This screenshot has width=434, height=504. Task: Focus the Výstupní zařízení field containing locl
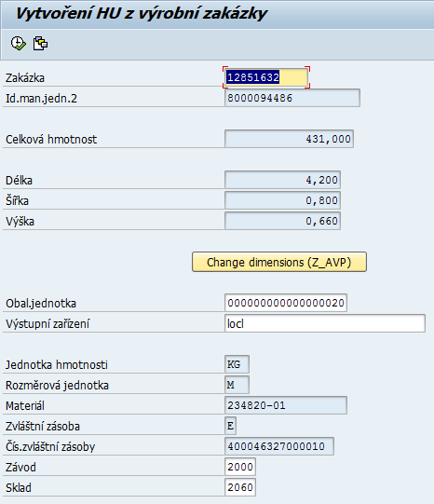[325, 323]
